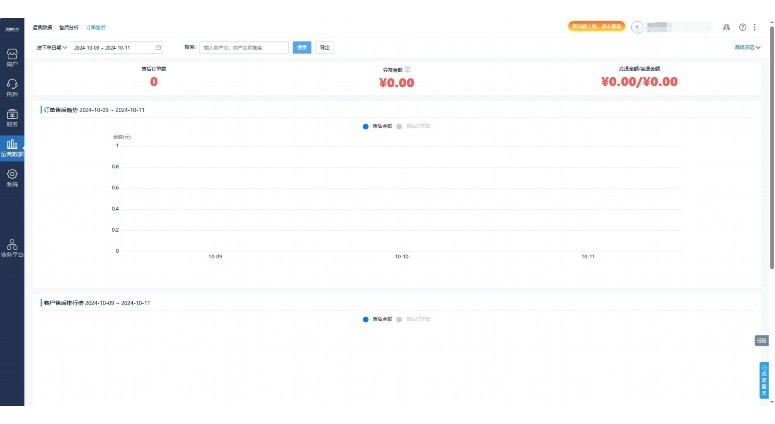Open the date type dropdown before date range
Viewport: 775px width, 424px height.
pos(51,47)
